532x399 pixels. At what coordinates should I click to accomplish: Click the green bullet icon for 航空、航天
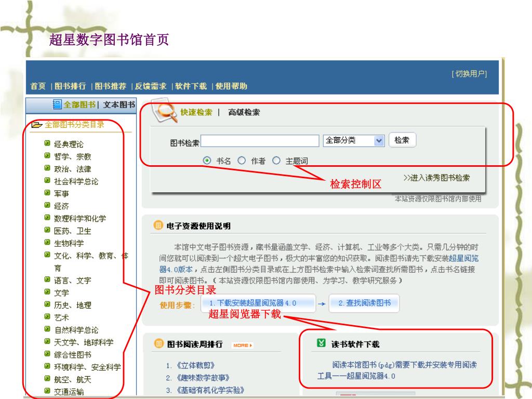click(x=47, y=379)
